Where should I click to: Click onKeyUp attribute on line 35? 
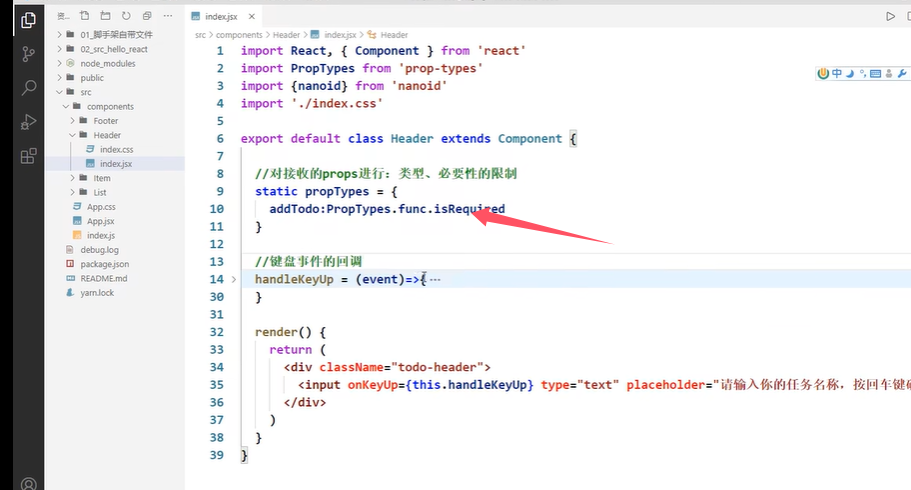click(372, 385)
